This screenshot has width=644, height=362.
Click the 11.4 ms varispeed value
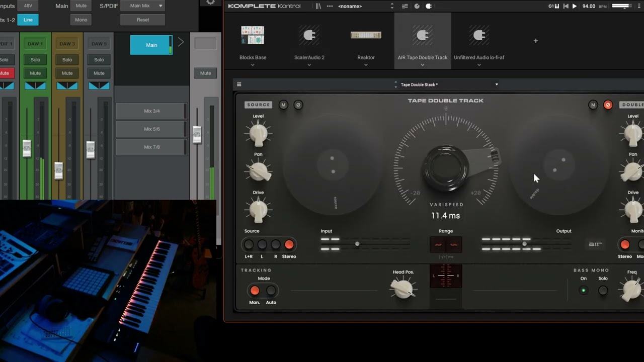445,215
